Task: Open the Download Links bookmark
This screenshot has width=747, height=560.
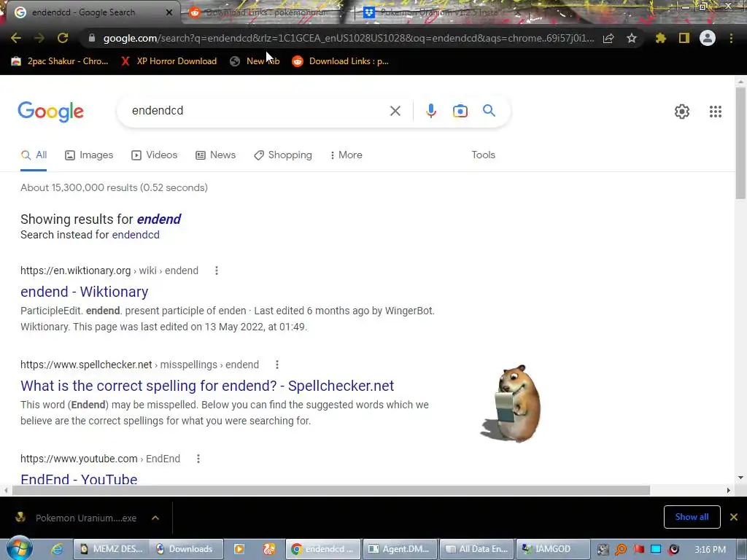Action: (x=341, y=61)
